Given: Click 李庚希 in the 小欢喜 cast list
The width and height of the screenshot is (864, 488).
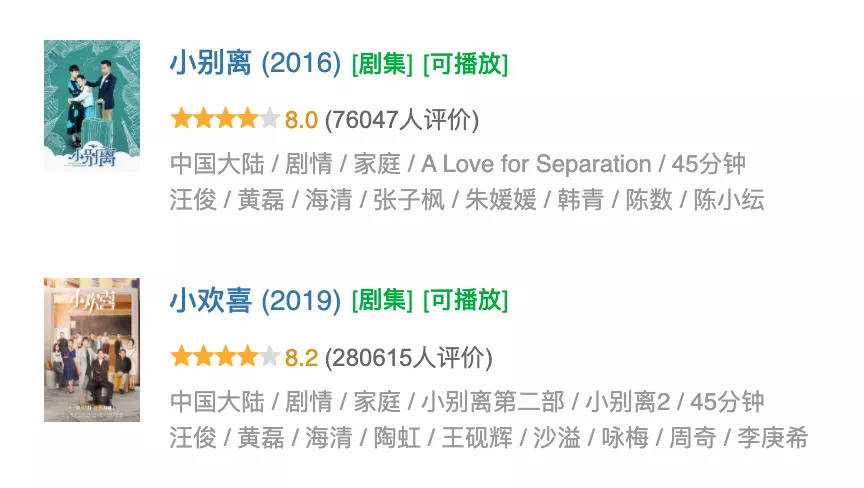Looking at the screenshot, I should coord(772,438).
